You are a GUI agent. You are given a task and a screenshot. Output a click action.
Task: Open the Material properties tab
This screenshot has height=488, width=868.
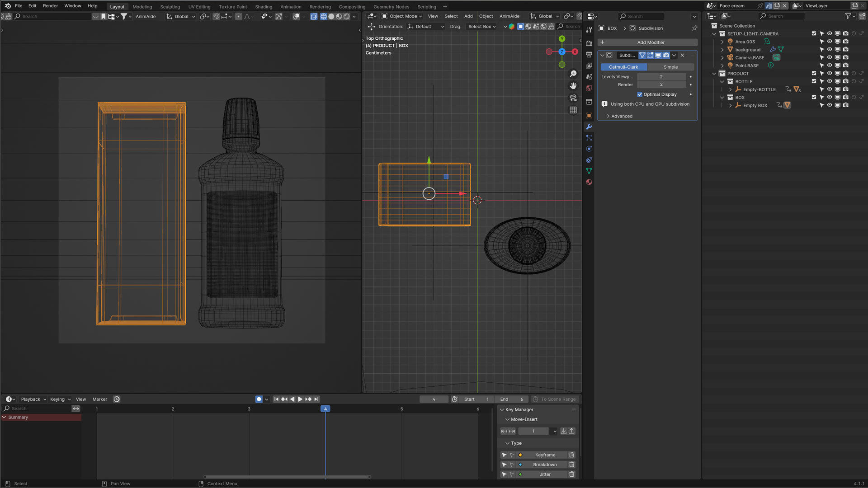[589, 182]
